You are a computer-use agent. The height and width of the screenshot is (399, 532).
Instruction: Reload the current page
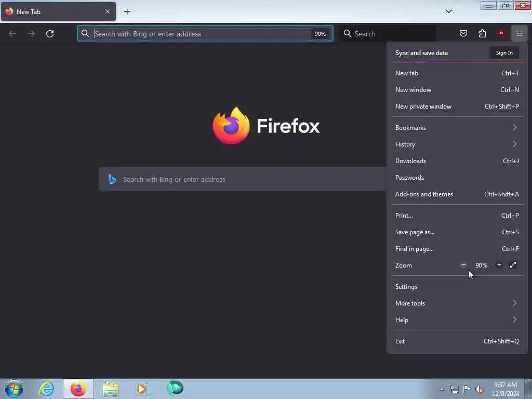point(50,34)
